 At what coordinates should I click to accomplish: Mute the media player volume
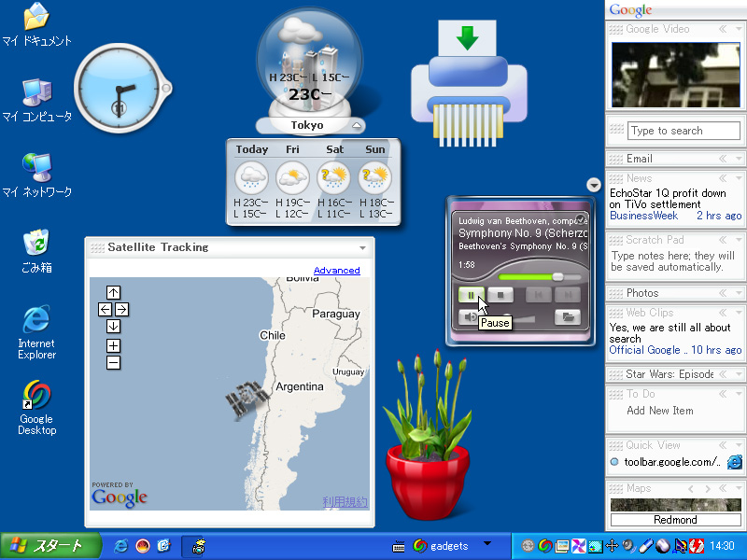click(x=469, y=317)
